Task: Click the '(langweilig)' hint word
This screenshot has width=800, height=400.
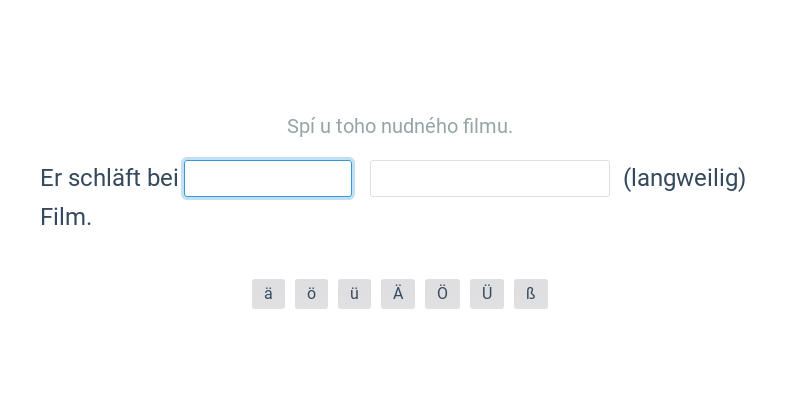Action: pyautogui.click(x=684, y=179)
